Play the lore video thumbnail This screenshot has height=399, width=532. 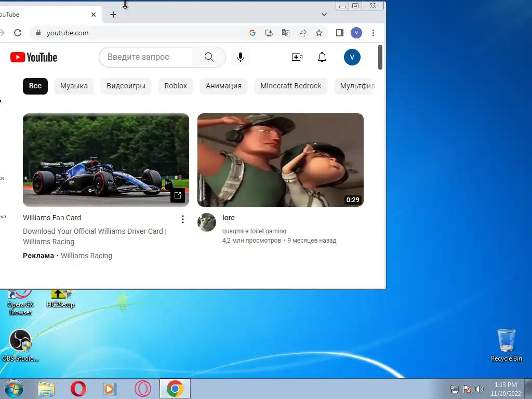click(x=281, y=160)
